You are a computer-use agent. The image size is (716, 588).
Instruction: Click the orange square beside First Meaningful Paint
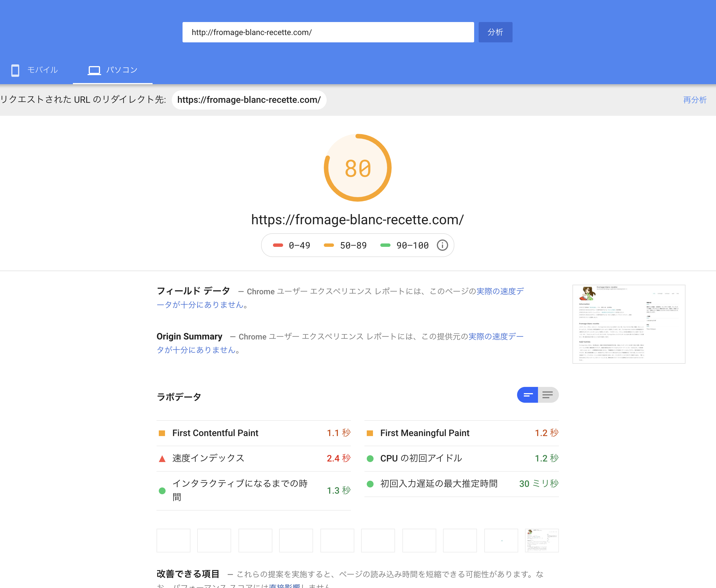coord(370,433)
